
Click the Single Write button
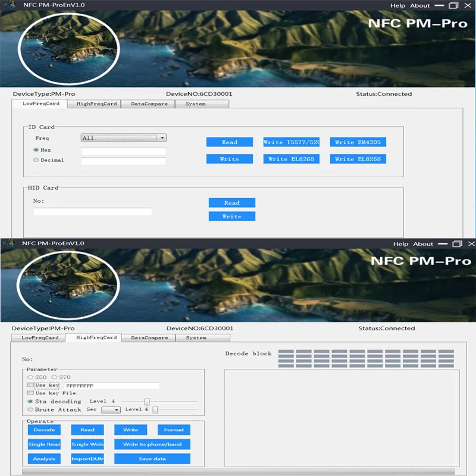[x=87, y=444]
